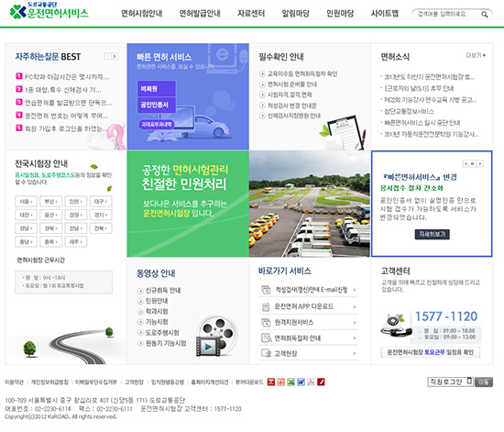The image size is (504, 432).
Task: Click the search magnifier icon
Action: click(x=485, y=15)
